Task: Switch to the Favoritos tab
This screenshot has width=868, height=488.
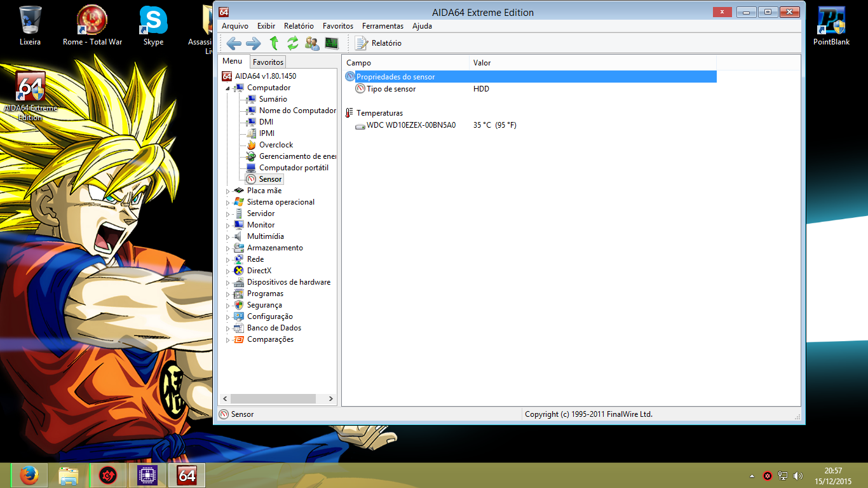Action: (268, 62)
